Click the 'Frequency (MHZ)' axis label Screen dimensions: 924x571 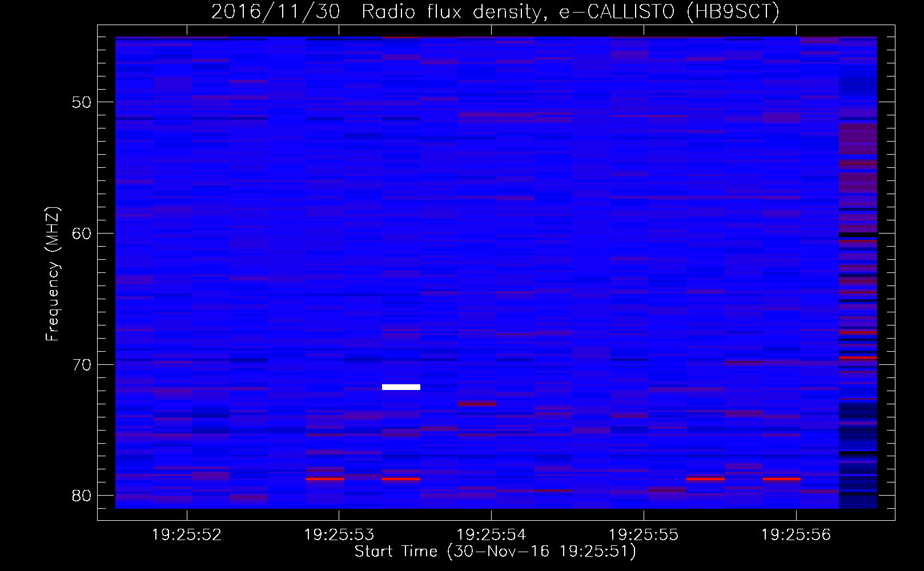point(53,274)
